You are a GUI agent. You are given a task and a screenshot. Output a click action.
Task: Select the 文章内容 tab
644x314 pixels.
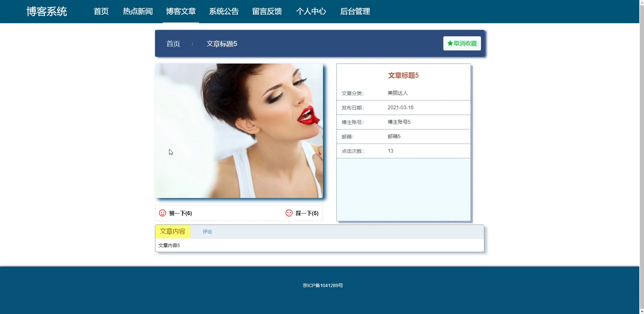[x=172, y=232]
